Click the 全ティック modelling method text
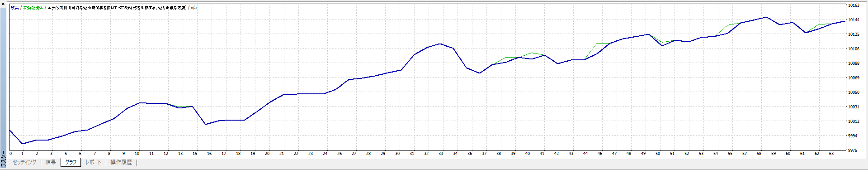The width and height of the screenshot is (868, 170). (x=117, y=8)
